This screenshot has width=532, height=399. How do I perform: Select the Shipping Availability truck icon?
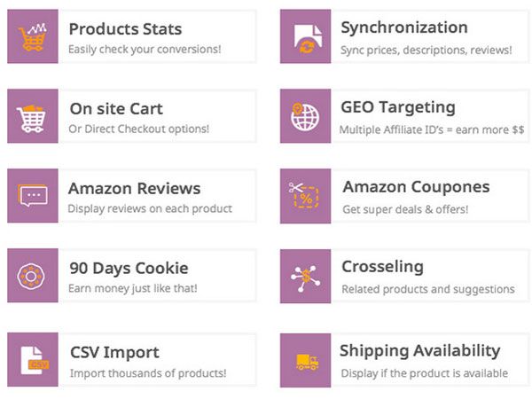pyautogui.click(x=305, y=360)
